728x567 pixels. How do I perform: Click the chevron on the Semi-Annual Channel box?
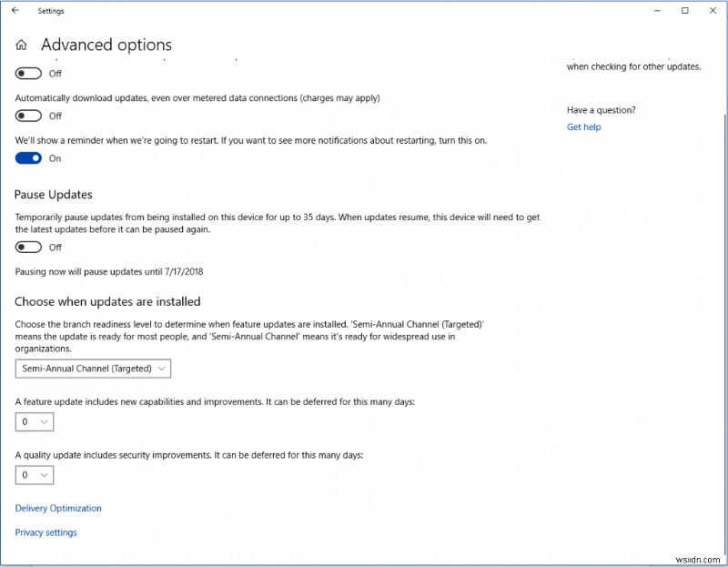[x=160, y=369]
